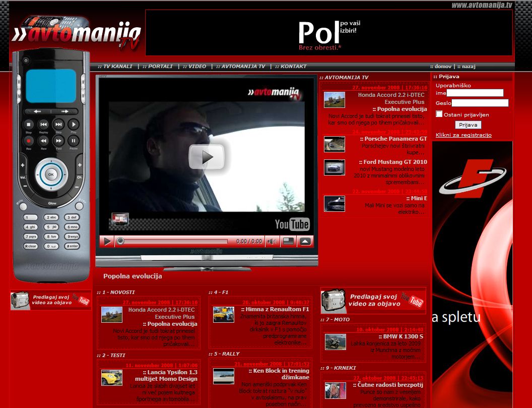Focus the 'Uporabniško ime' username field

click(475, 93)
